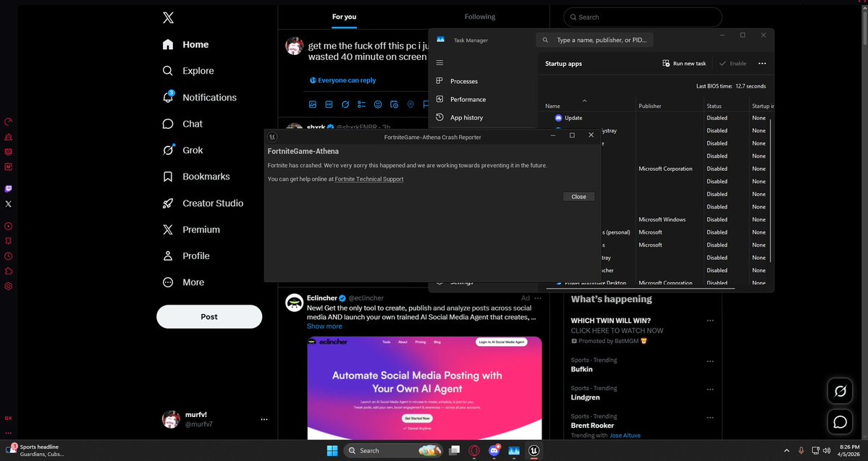Change the Everyone can reply setting

click(x=342, y=80)
